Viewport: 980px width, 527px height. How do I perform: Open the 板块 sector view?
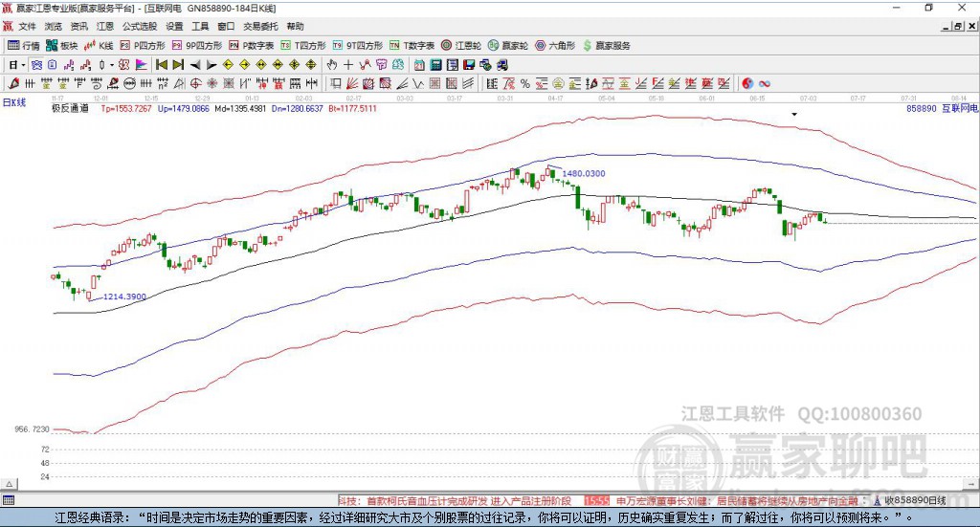pyautogui.click(x=62, y=46)
